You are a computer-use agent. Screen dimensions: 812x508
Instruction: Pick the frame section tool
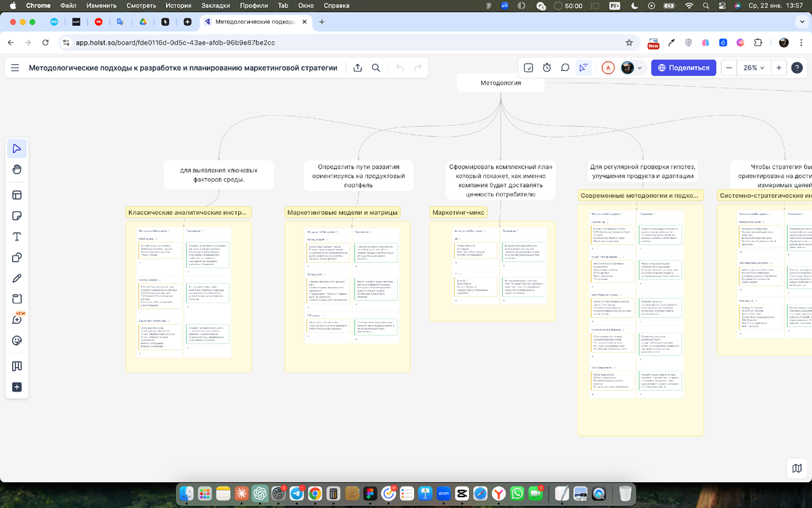coord(17,299)
